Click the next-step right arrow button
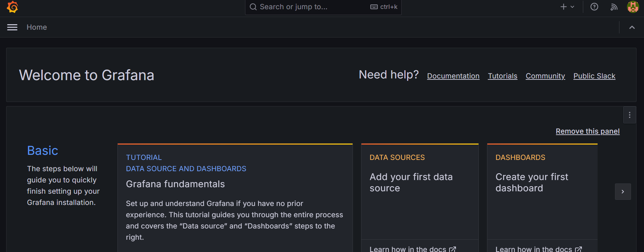 (x=623, y=192)
